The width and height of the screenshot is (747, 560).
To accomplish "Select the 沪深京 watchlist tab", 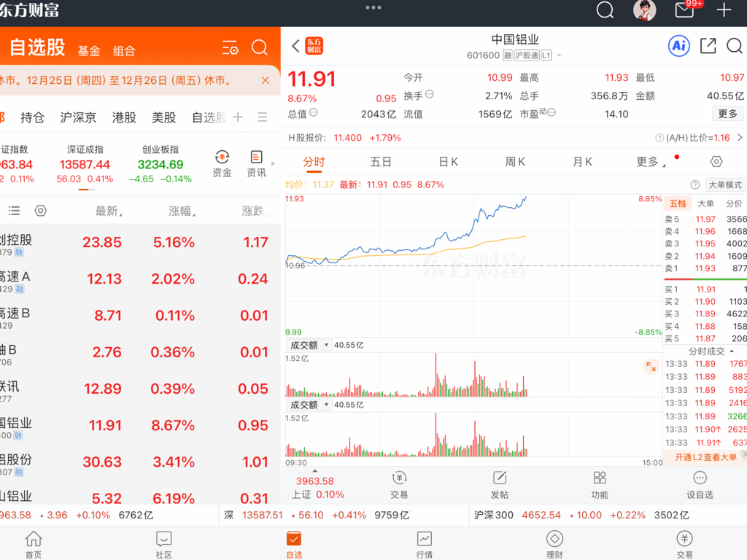I will (78, 117).
